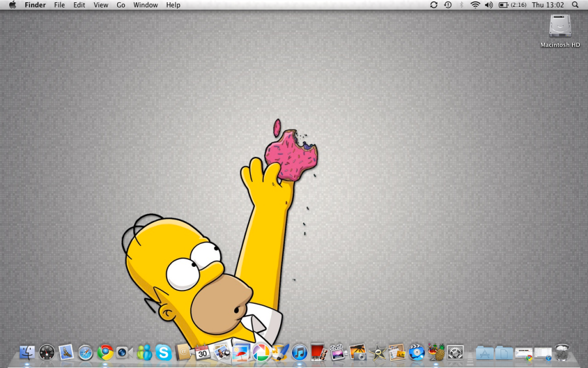Launch the clapperboard video app icon
This screenshot has height=368, width=588.
coord(338,352)
